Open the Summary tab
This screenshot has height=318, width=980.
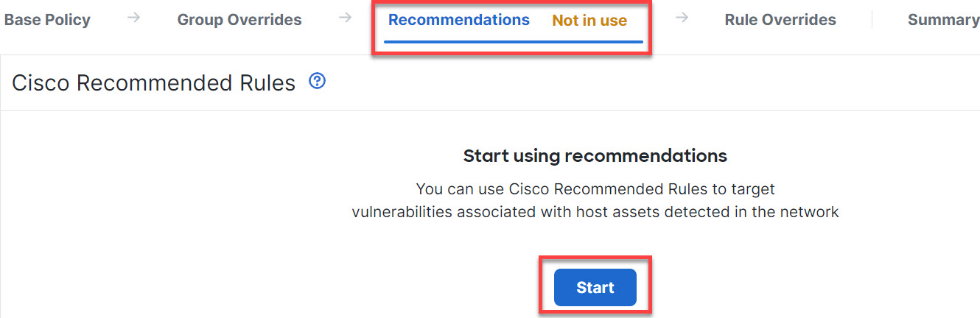(x=943, y=20)
